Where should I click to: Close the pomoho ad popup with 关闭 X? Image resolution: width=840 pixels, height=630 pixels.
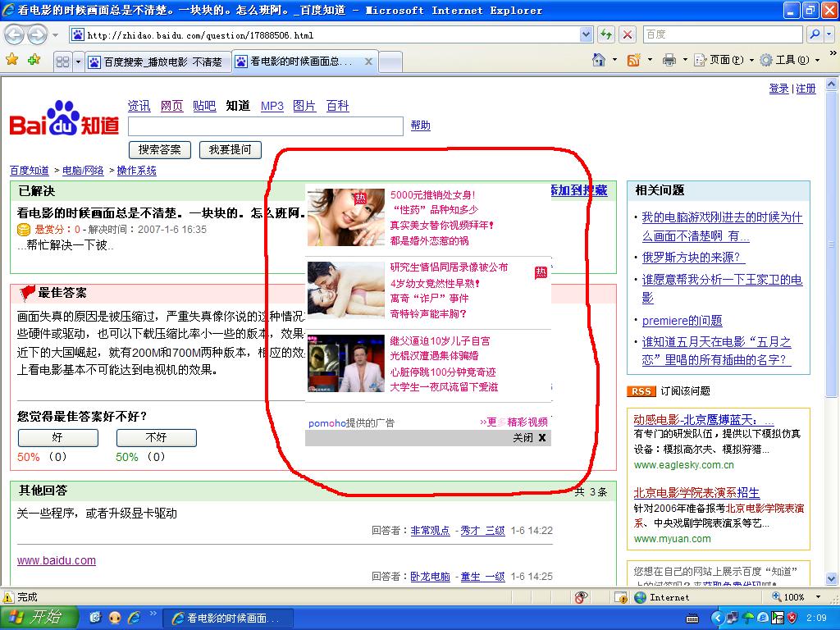click(529, 438)
